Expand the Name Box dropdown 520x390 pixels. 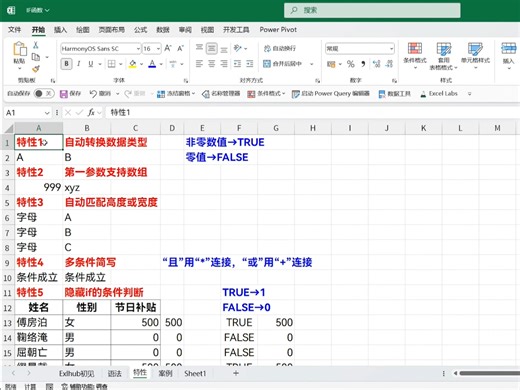[x=47, y=113]
